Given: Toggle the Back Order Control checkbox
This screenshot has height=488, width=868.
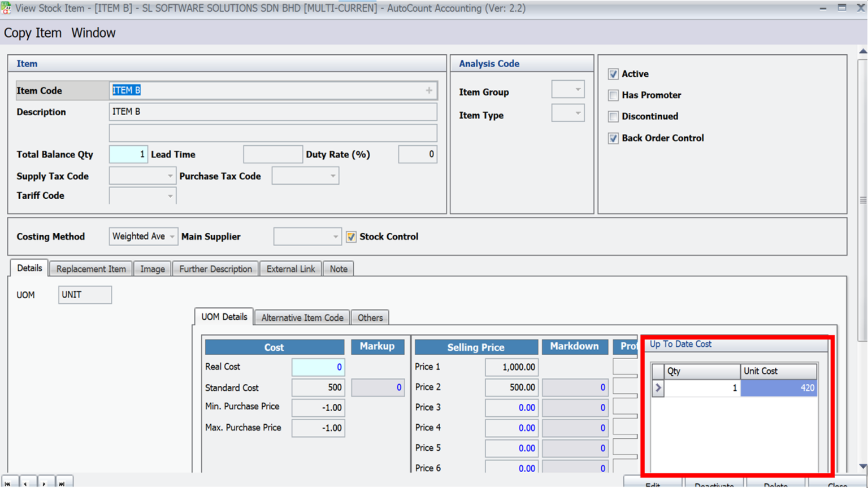Looking at the screenshot, I should pyautogui.click(x=613, y=138).
